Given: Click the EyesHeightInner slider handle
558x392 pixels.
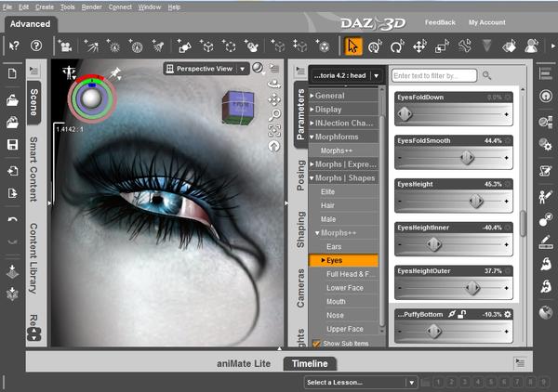Looking at the screenshot, I should point(434,244).
